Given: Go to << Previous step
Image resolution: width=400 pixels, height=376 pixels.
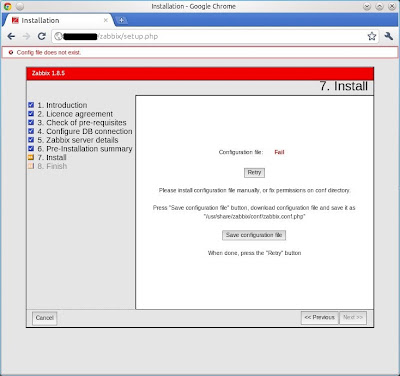Looking at the screenshot, I should click(x=320, y=318).
